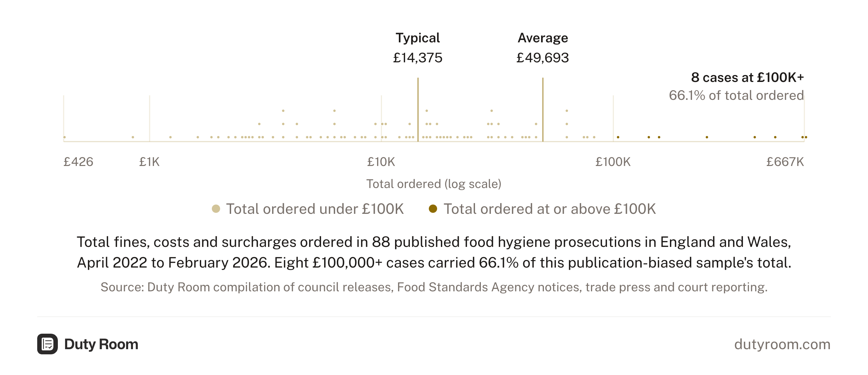Click the Duty Room logo icon

coord(47,344)
